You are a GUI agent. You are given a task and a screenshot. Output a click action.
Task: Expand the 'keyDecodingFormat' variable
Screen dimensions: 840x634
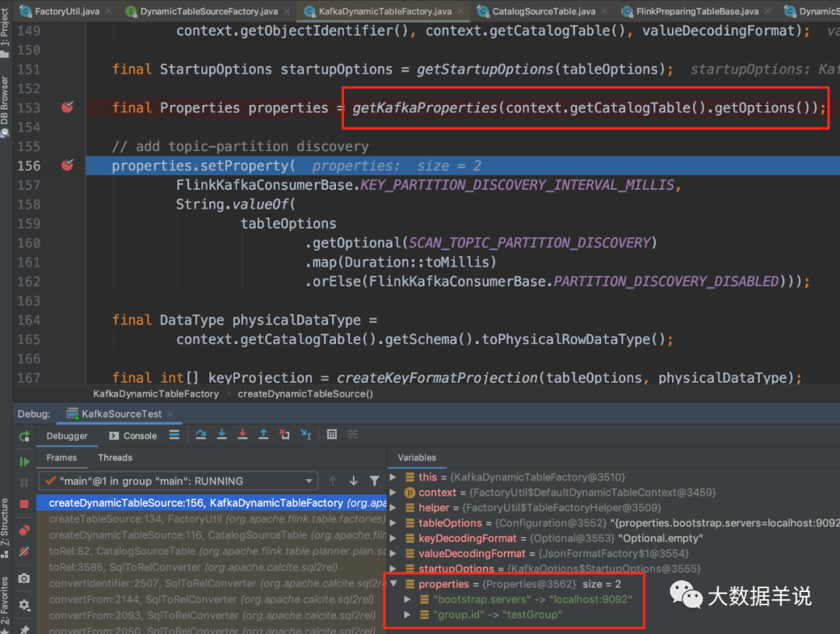394,538
